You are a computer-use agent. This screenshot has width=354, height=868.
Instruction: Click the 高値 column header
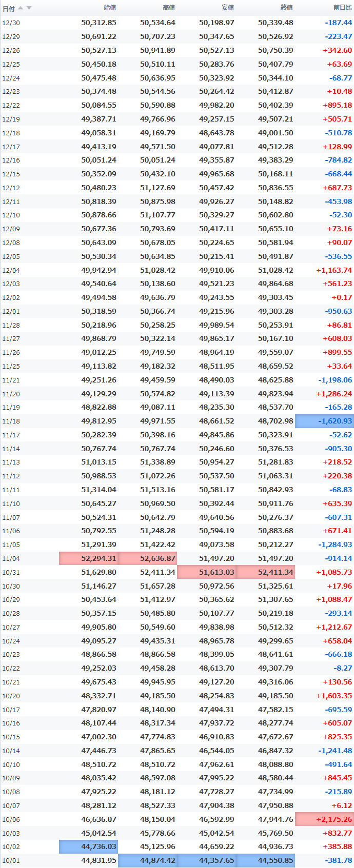pos(169,8)
